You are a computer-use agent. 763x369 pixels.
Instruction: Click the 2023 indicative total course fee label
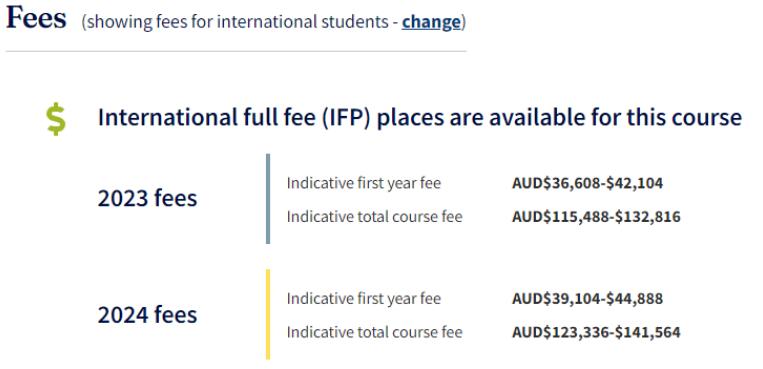click(374, 217)
